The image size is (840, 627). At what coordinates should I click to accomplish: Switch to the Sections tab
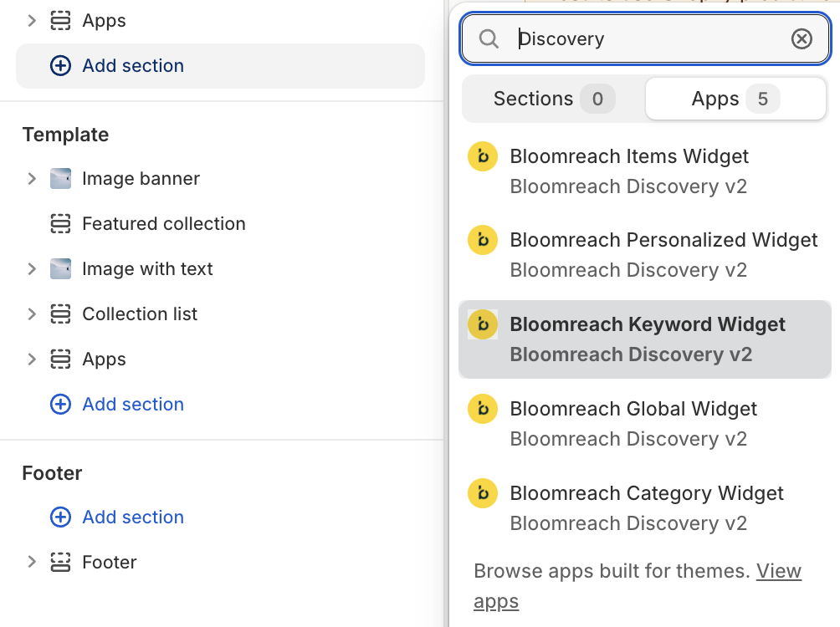553,99
